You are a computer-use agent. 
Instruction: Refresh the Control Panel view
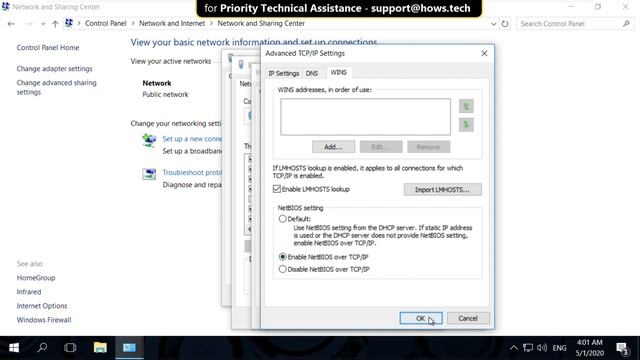click(x=505, y=24)
